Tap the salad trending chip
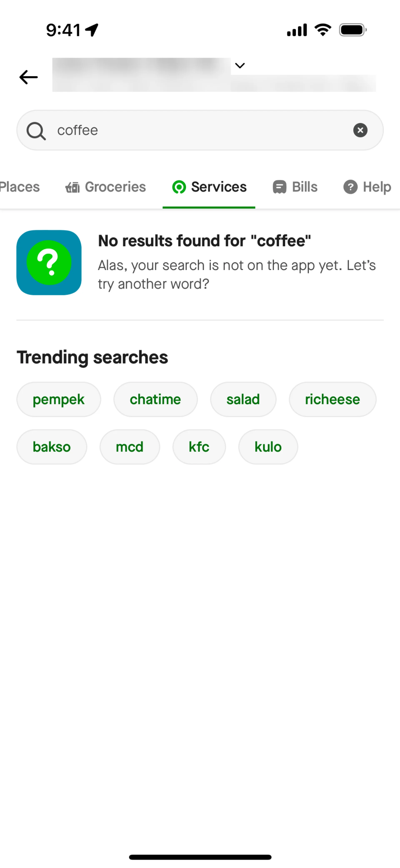The width and height of the screenshot is (400, 868). pos(243,399)
